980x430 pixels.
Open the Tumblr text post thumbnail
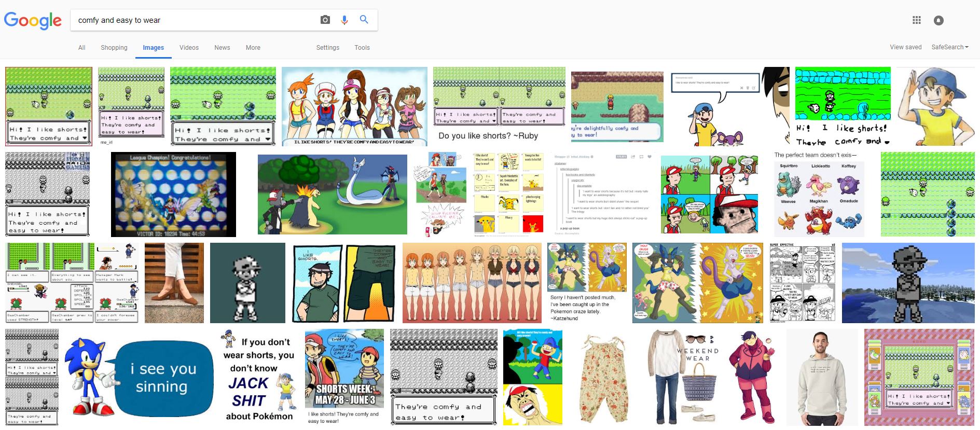point(602,195)
